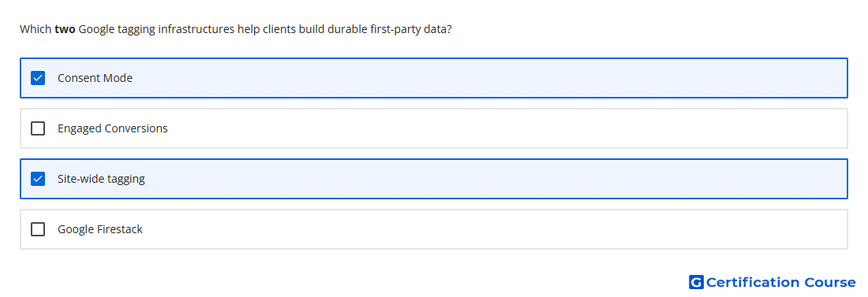Tick the Google Firestack checkbox

click(38, 229)
